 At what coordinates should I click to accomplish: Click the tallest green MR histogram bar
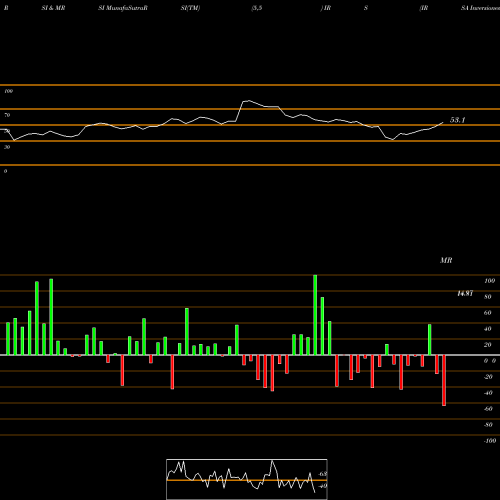coord(315,315)
